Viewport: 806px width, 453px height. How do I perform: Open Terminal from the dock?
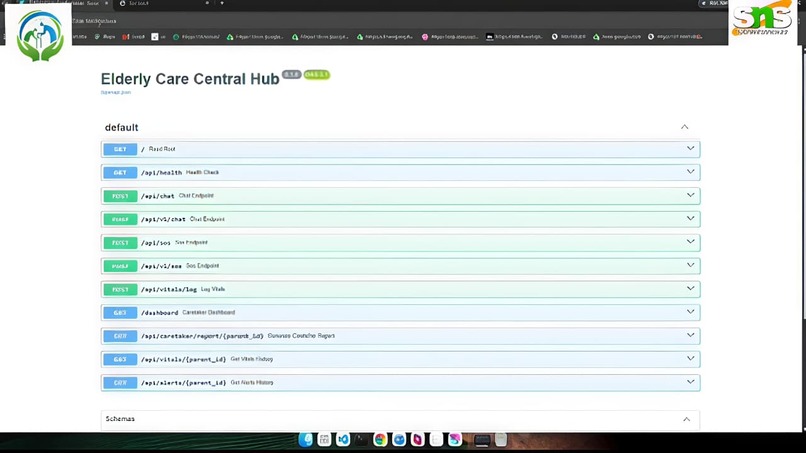(361, 440)
